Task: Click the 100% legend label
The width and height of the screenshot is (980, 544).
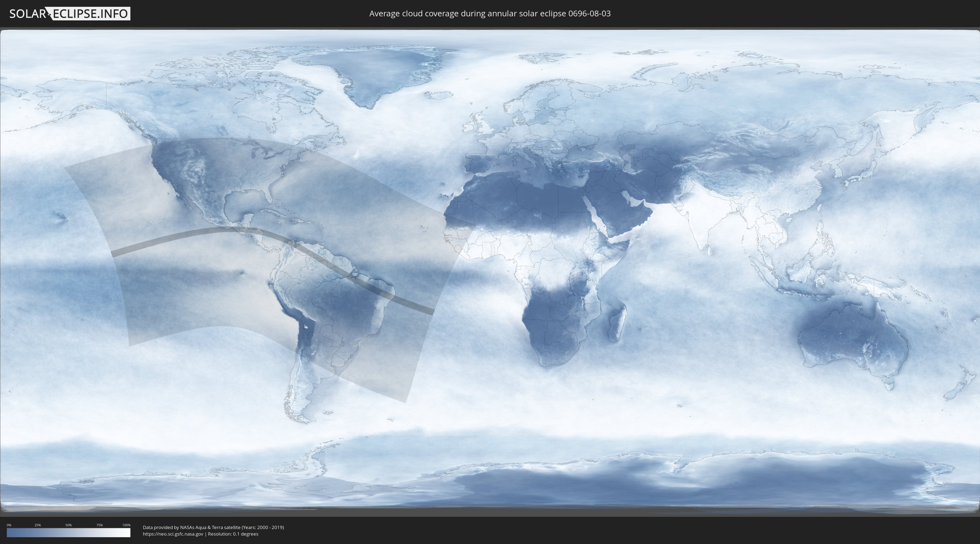Action: tap(126, 525)
